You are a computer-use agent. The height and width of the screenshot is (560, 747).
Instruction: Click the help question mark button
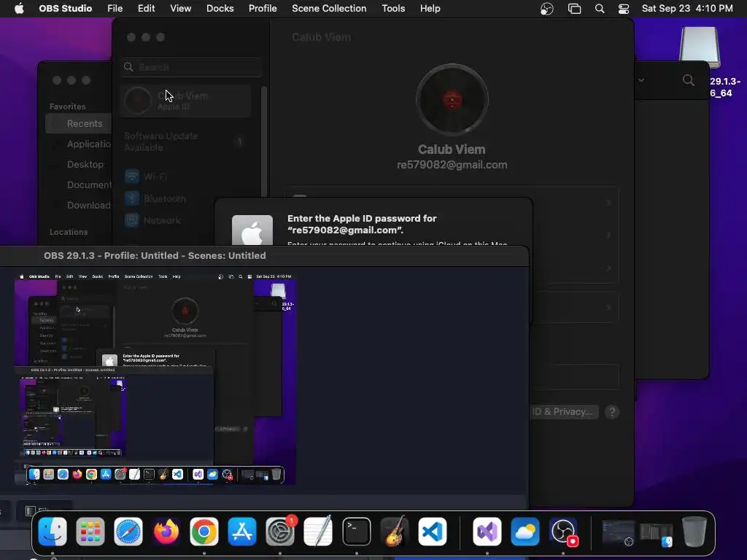(612, 412)
